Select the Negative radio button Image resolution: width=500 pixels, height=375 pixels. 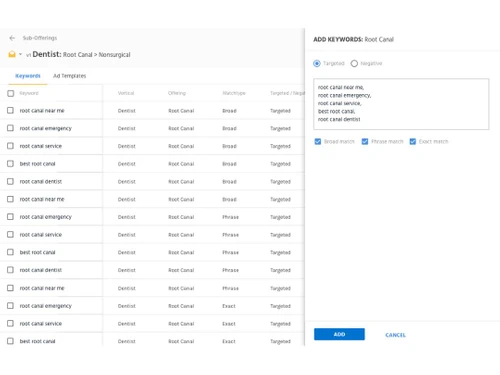(x=354, y=63)
